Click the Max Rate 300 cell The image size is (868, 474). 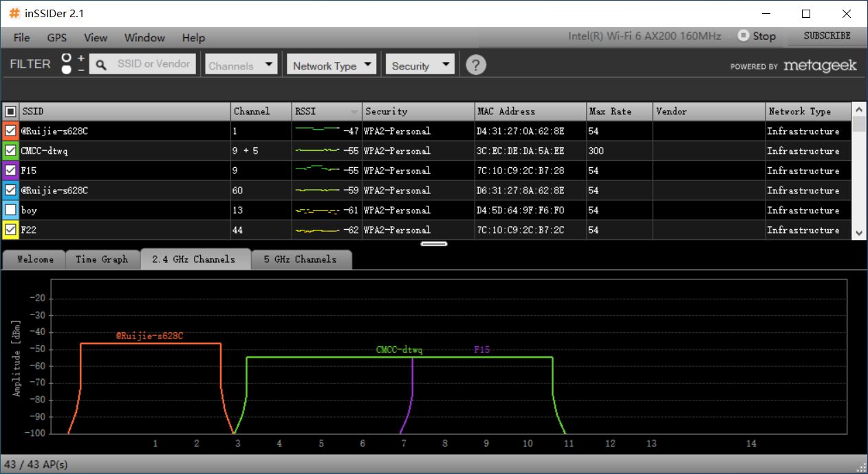619,151
